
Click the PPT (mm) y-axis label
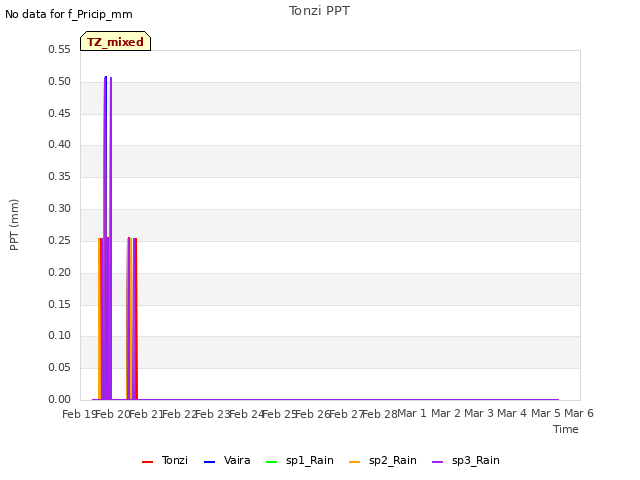coord(14,225)
